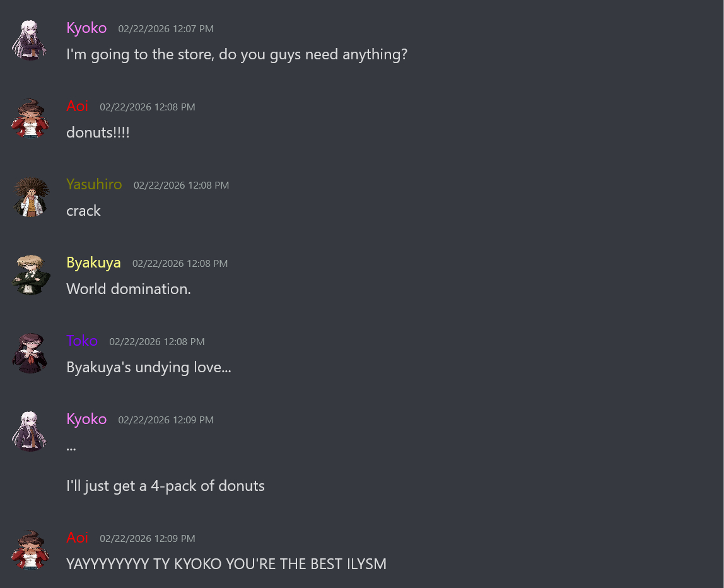
Task: Open Aoi's avatar beside the donuts!!!! message
Action: (30, 118)
